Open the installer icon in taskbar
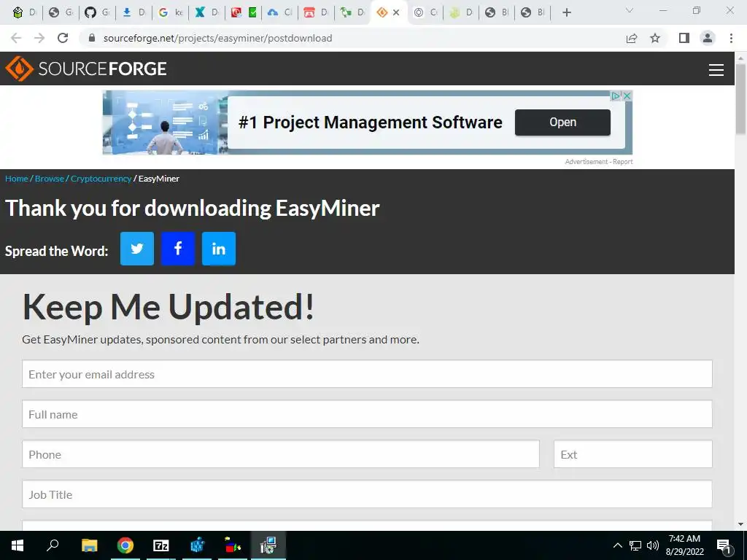Viewport: 747px width, 560px height. 268,545
